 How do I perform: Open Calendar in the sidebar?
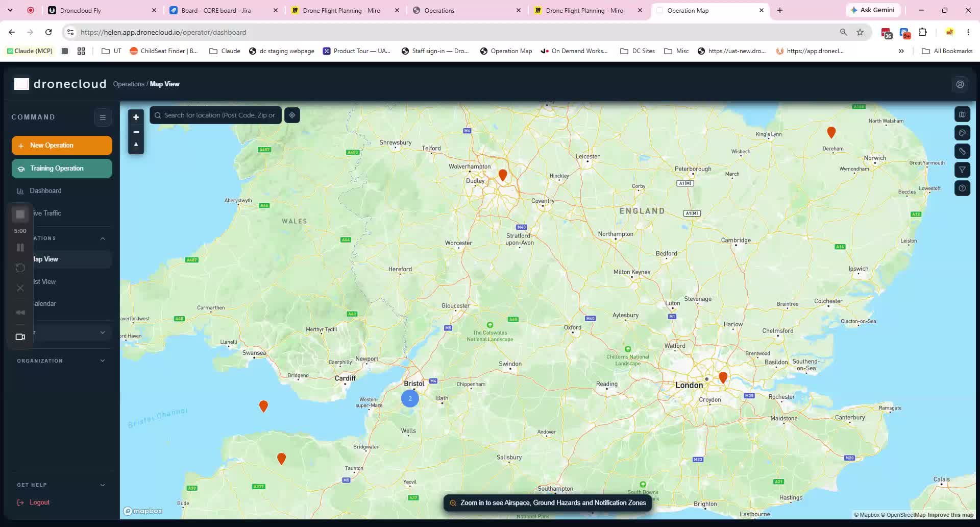point(45,303)
